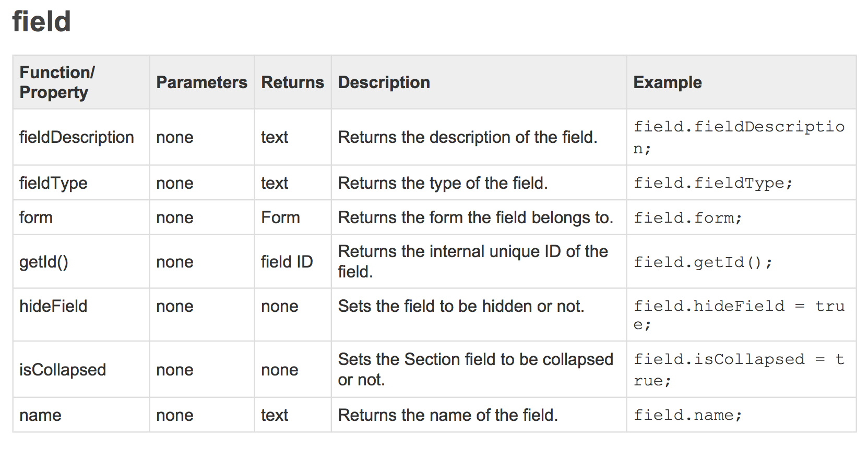Click the Example column header
The image size is (868, 449).
click(667, 82)
